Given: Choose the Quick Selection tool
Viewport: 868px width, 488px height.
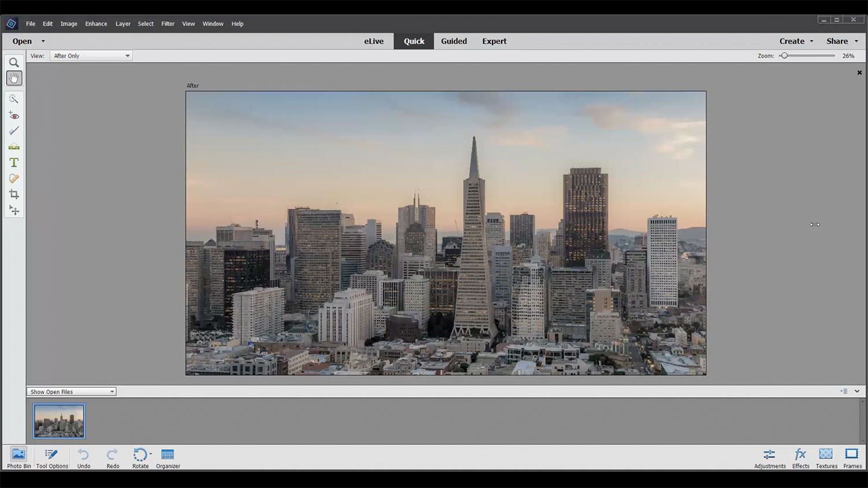Looking at the screenshot, I should tap(14, 99).
